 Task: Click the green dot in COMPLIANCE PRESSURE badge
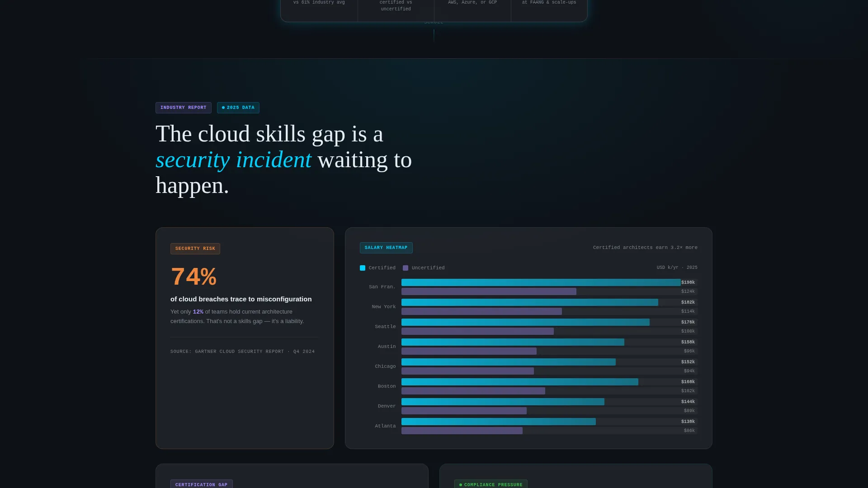tap(461, 485)
